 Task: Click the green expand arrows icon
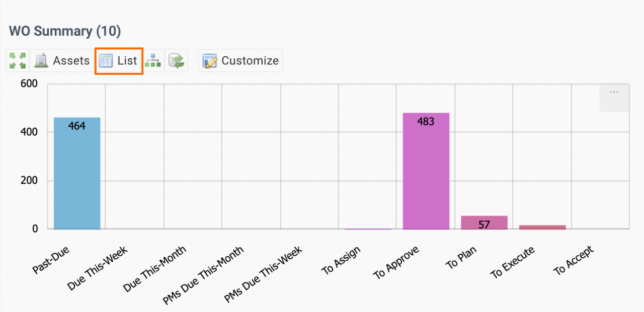pos(18,61)
